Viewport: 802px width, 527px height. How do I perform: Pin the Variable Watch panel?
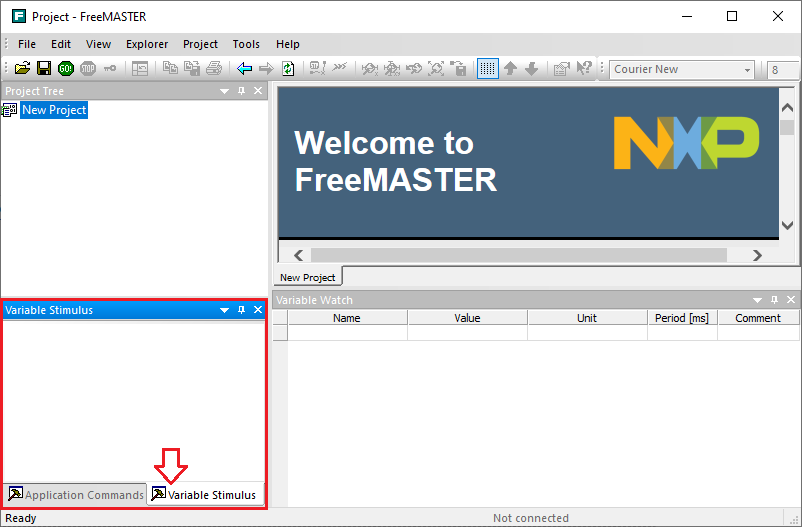[x=774, y=299]
